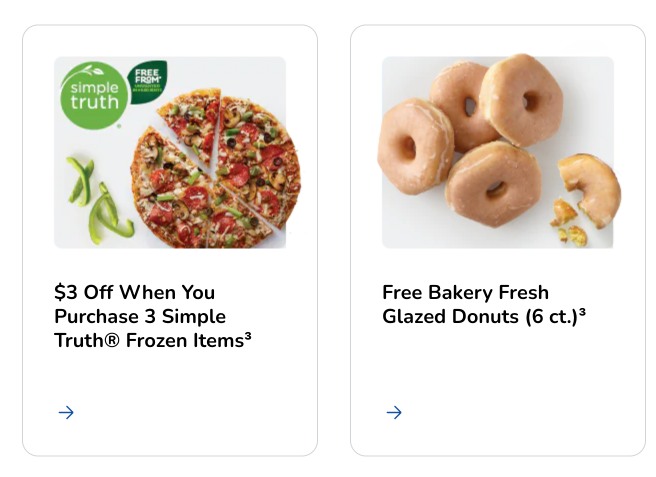Viewport: 656px width, 477px height.
Task: Open the pizza product image
Action: [x=170, y=152]
